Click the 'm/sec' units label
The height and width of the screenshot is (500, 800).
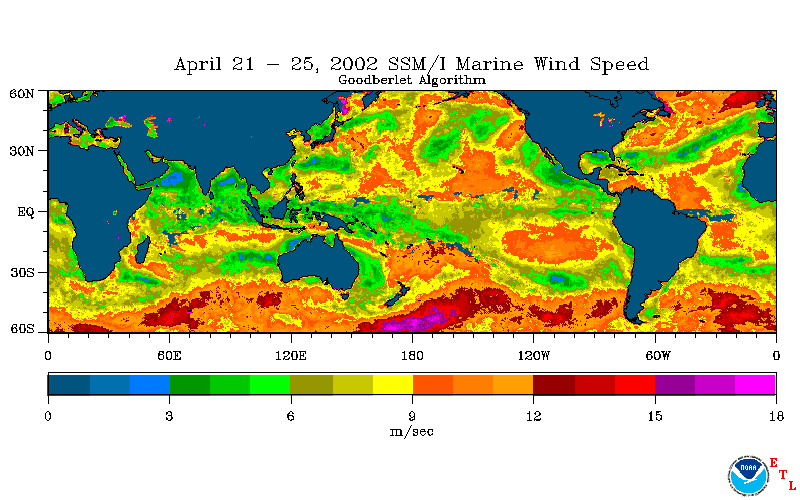[412, 432]
